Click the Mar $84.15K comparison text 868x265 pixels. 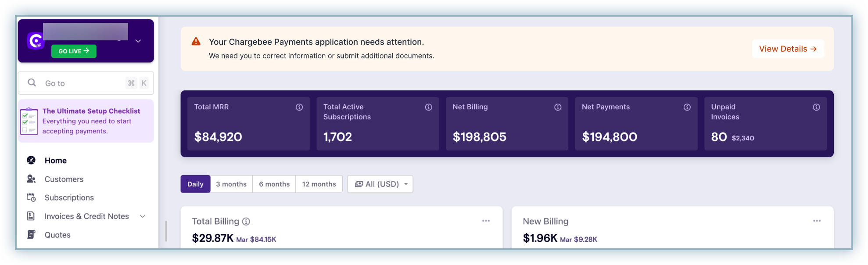(256, 240)
